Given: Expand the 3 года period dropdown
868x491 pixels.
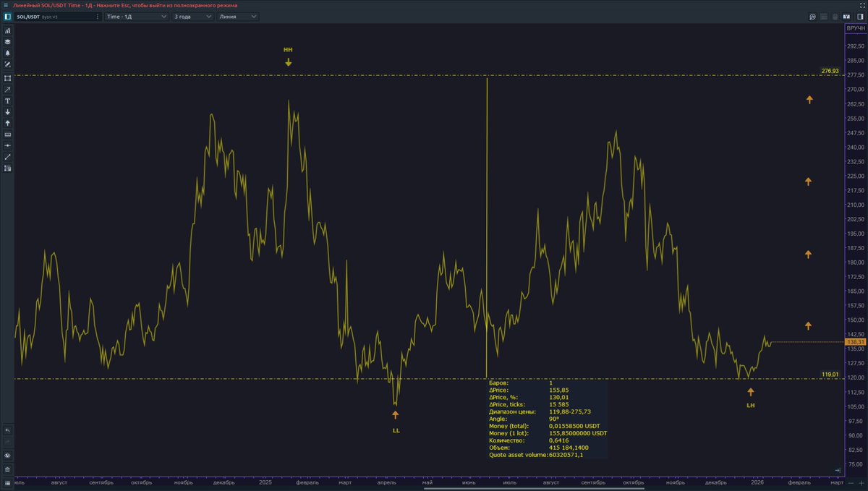Looking at the screenshot, I should tap(192, 16).
